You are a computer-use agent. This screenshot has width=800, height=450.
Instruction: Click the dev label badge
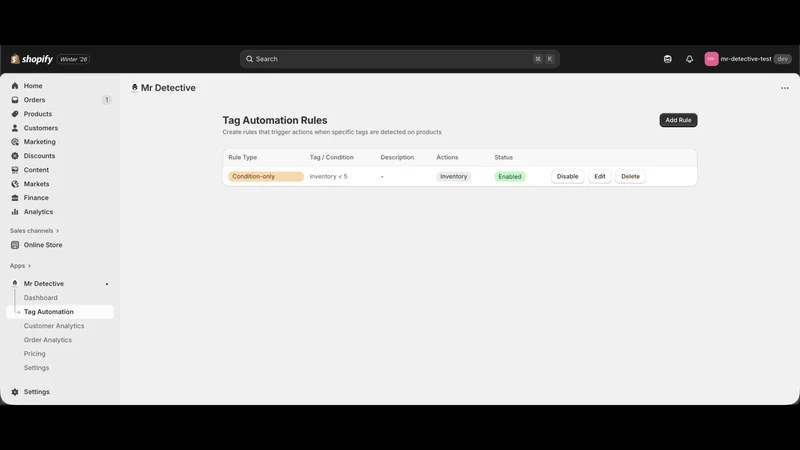click(x=783, y=59)
